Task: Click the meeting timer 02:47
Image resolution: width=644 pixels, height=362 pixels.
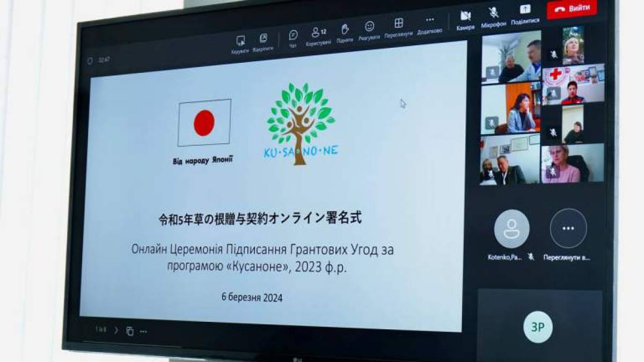Action: click(x=104, y=60)
